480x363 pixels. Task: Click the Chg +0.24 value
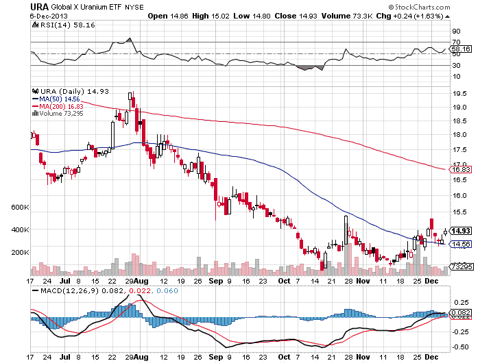click(x=410, y=16)
